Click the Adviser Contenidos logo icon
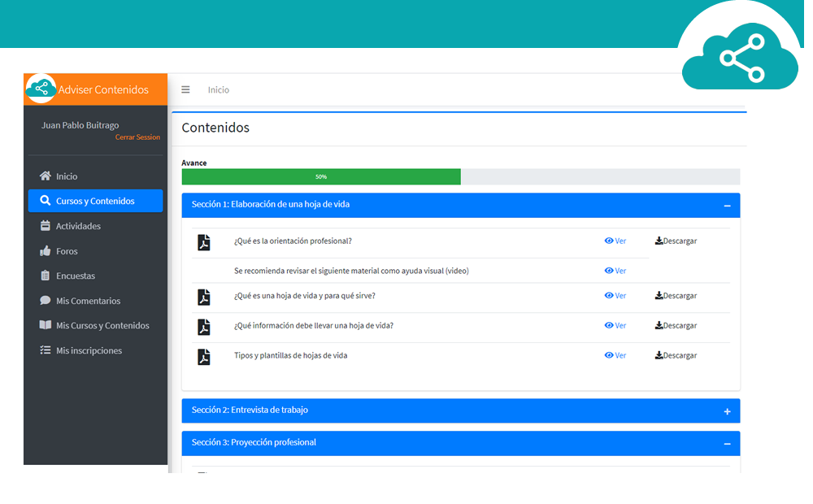This screenshot has width=813, height=504. (41, 89)
